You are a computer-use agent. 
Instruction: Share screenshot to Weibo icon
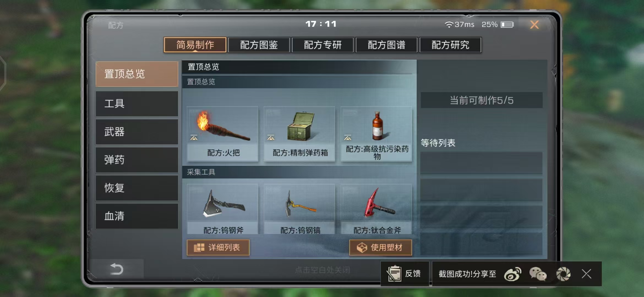(x=512, y=274)
